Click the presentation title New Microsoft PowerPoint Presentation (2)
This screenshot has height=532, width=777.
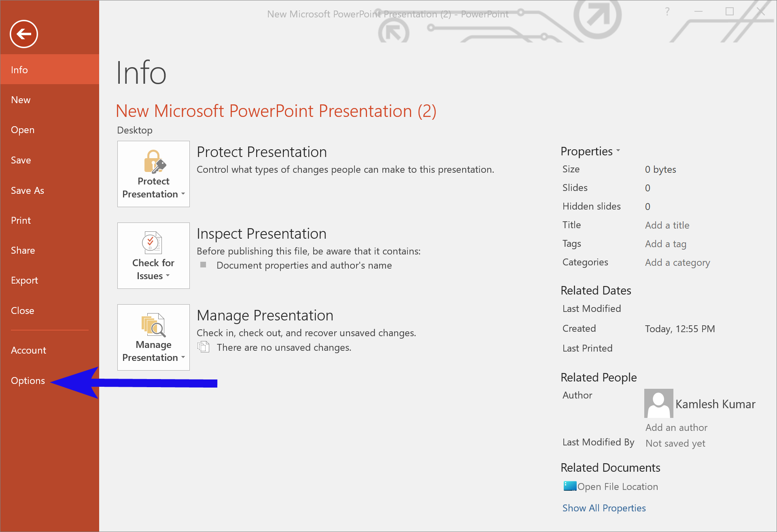click(x=276, y=111)
